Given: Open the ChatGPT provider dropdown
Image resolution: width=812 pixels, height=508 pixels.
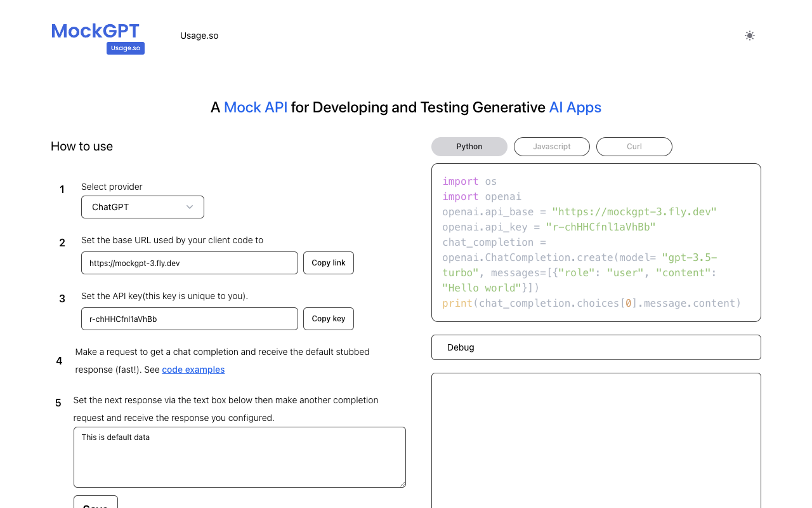Looking at the screenshot, I should (142, 206).
